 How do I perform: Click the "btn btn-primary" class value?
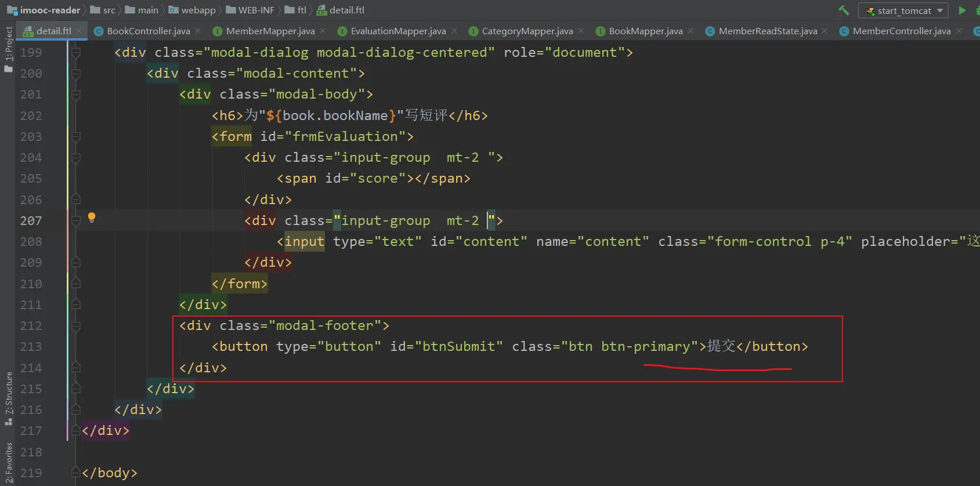coord(630,346)
